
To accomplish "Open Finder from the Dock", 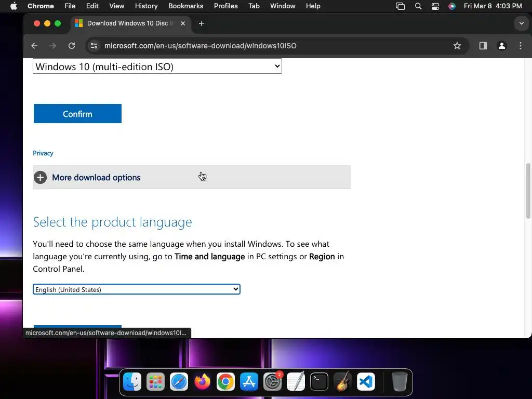I will pos(132,382).
